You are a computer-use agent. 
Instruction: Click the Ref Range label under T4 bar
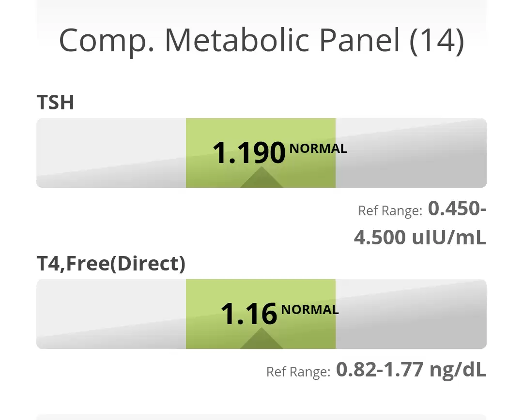[298, 372]
